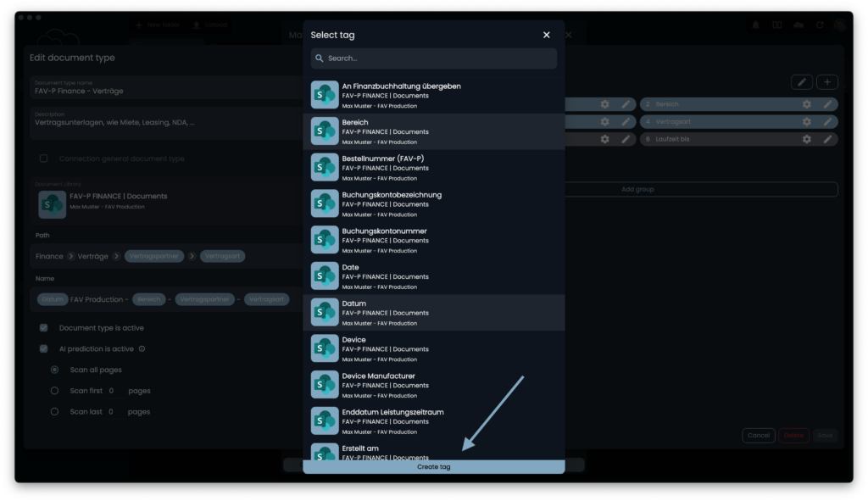Click the search field in Select tag dialog

[433, 58]
